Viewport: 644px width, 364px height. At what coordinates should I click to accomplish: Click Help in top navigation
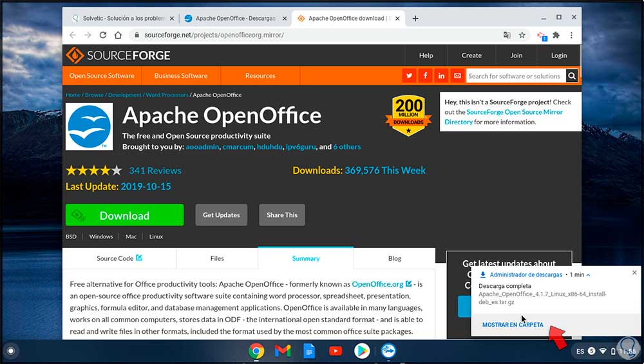click(426, 55)
